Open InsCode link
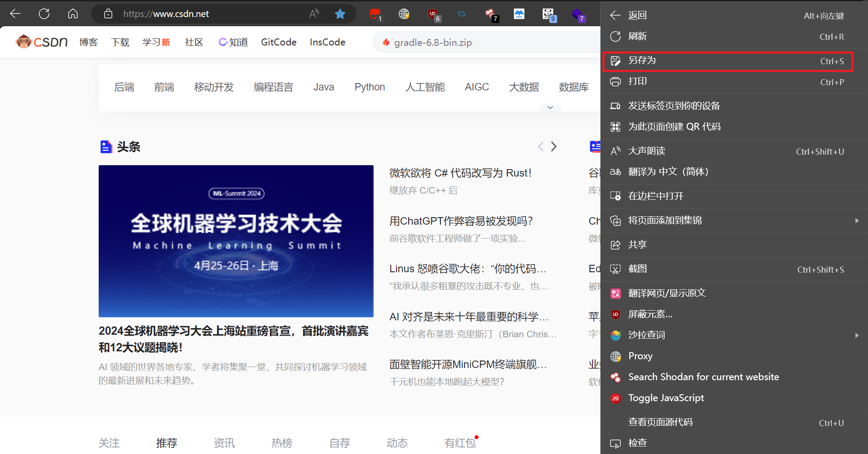Viewport: 868px width, 454px height. [x=327, y=42]
